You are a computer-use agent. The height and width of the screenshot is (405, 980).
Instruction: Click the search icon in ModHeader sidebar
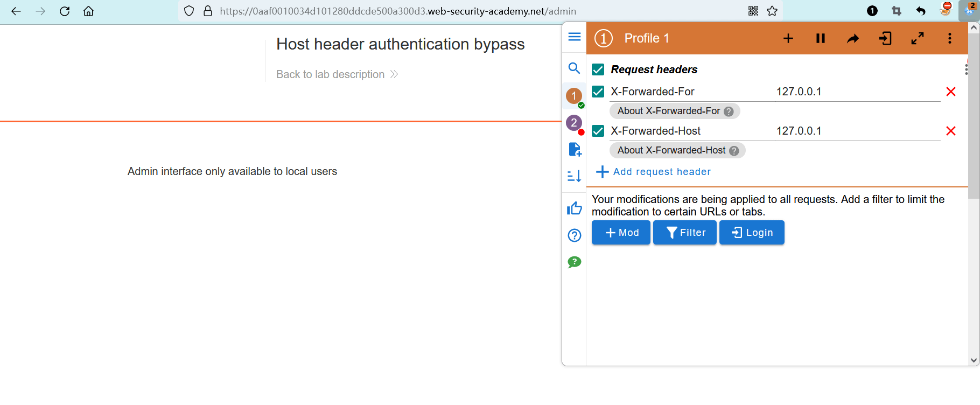click(574, 68)
